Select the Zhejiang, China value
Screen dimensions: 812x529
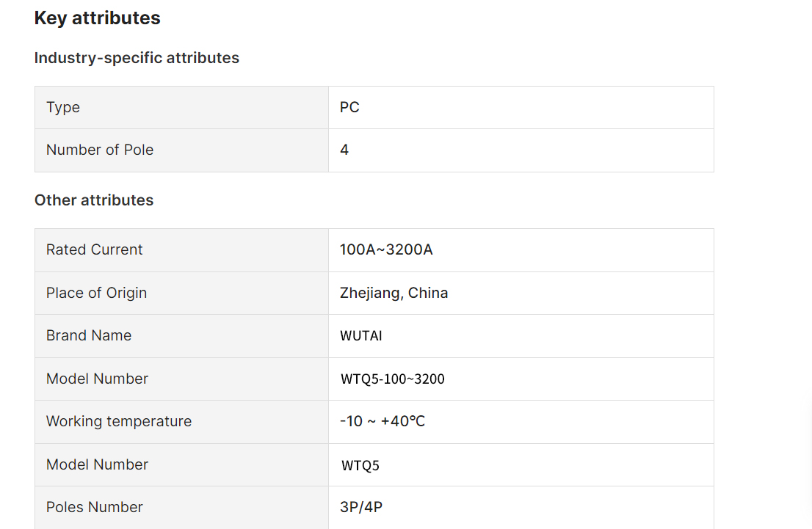point(394,293)
